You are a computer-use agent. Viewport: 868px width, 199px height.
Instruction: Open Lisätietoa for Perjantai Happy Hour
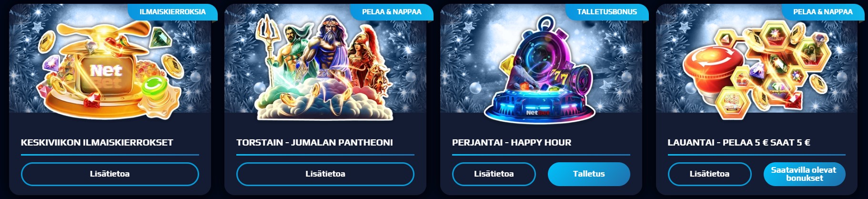494,174
